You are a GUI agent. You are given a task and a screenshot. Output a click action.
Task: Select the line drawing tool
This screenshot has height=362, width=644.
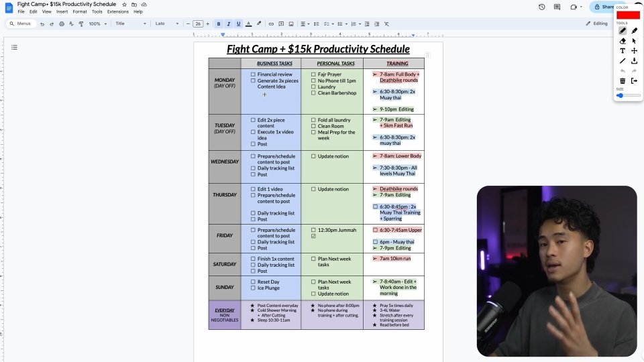(622, 61)
